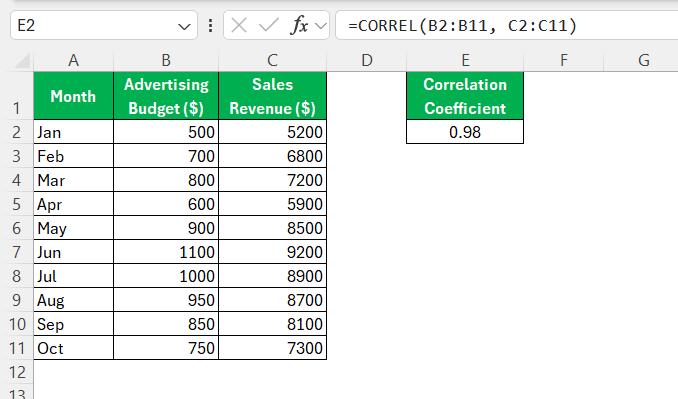The image size is (678, 399).
Task: Click budget cell with value 700
Action: click(x=166, y=156)
